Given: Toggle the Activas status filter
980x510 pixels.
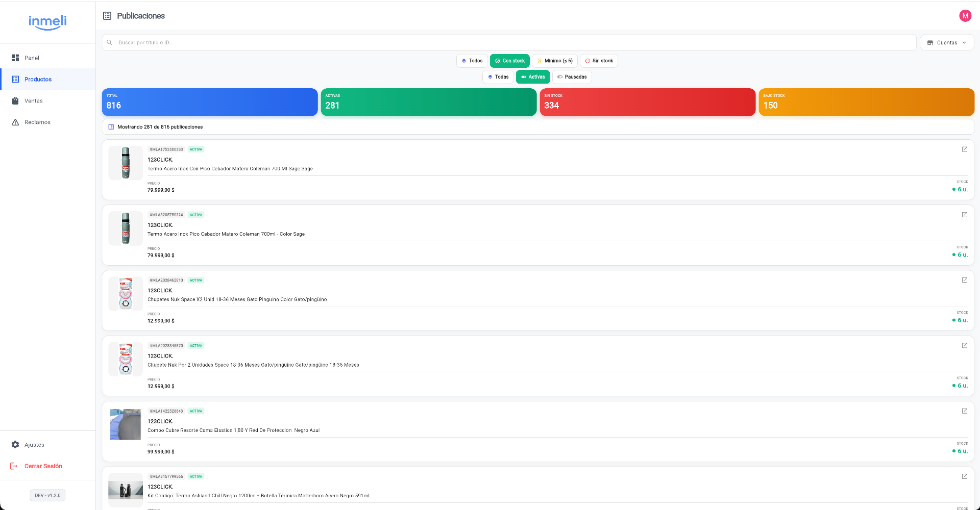Looking at the screenshot, I should coord(533,77).
